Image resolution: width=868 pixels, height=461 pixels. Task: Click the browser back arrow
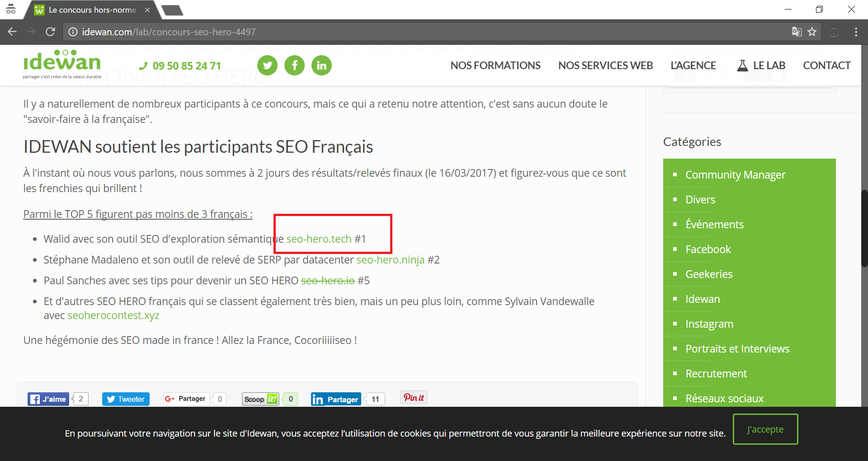(12, 32)
